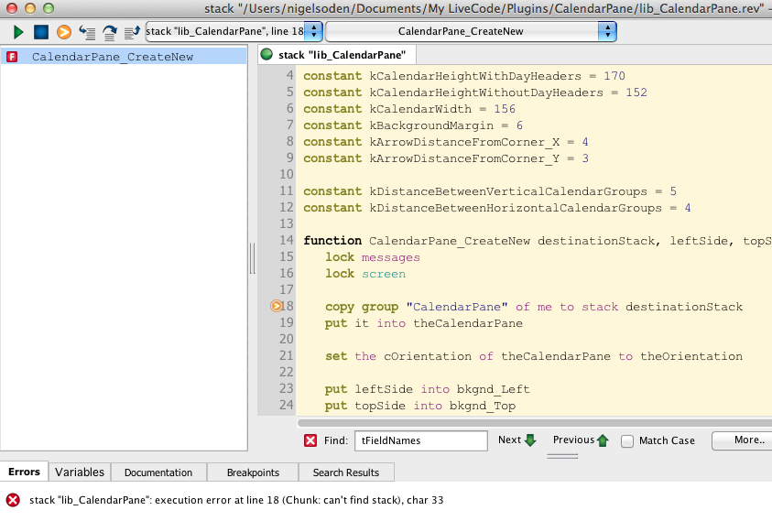Open the CalendarPane_CreateNew handler dropdown
The image size is (772, 532).
click(x=471, y=32)
